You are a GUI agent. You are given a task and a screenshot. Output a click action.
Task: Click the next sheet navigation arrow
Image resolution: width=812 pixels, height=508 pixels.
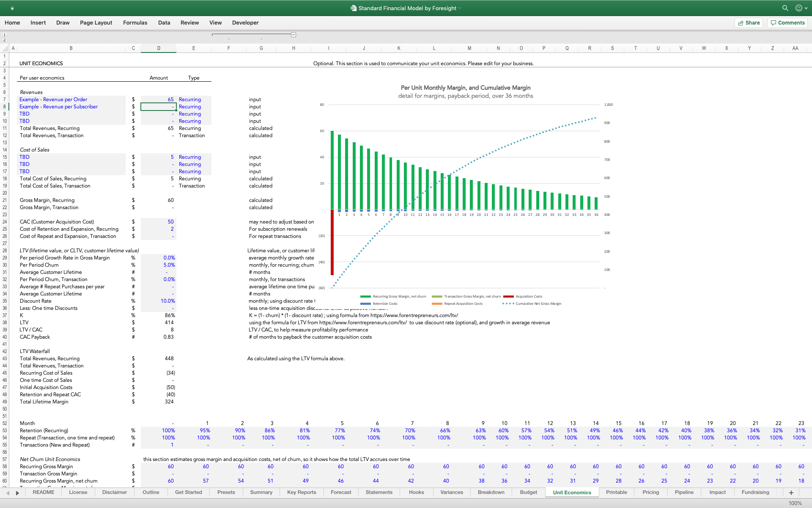tap(17, 492)
